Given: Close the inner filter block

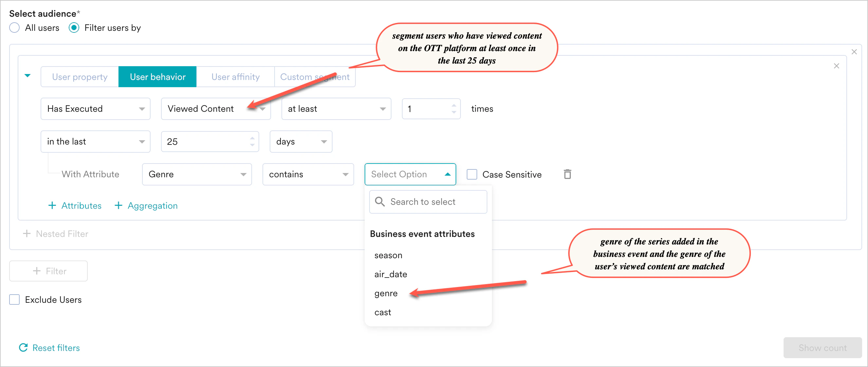Looking at the screenshot, I should 836,66.
